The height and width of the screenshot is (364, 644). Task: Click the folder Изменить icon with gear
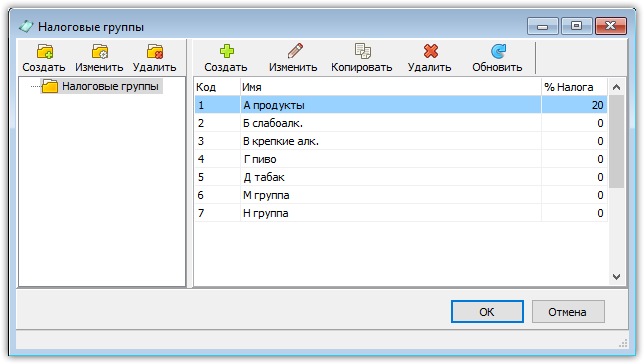(x=99, y=52)
